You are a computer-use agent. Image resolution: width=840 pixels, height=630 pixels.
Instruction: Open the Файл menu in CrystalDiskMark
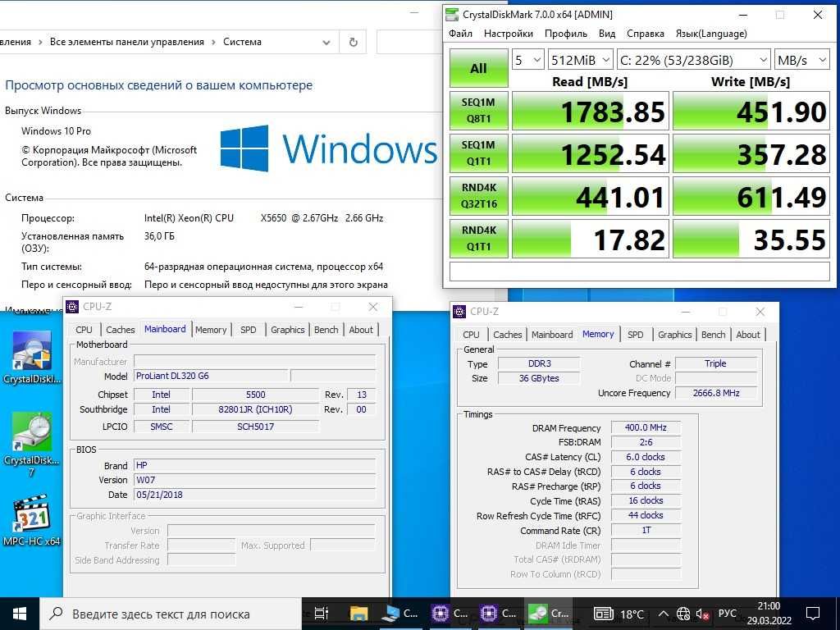460,33
